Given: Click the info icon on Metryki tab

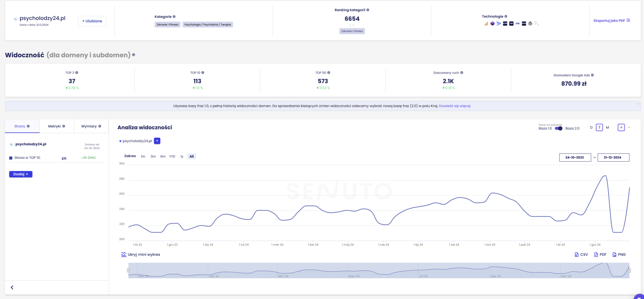Looking at the screenshot, I should pos(64,126).
